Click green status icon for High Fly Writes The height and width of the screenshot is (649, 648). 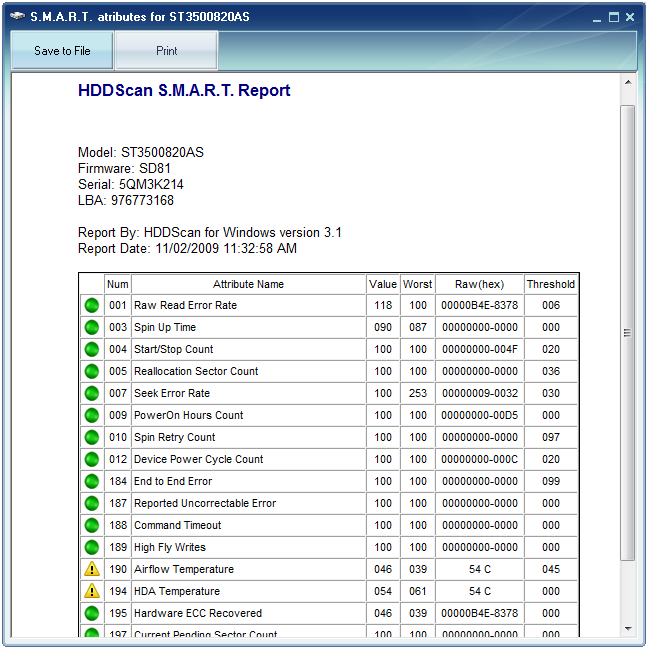point(92,547)
